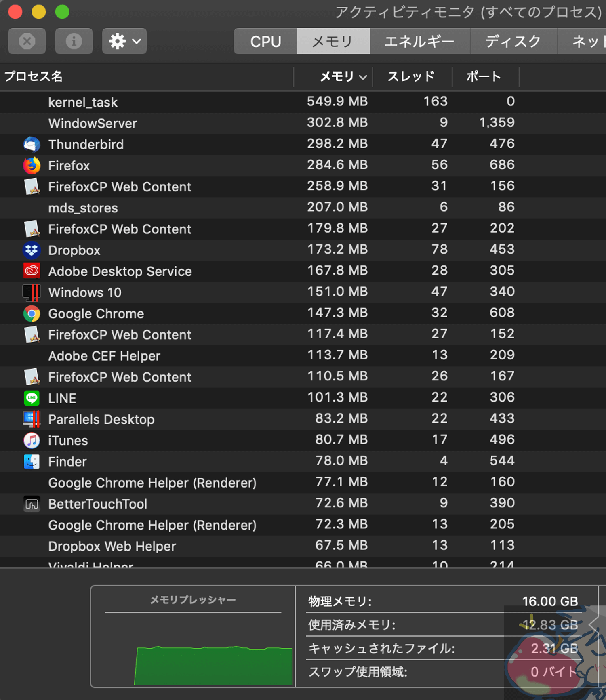The width and height of the screenshot is (606, 700).
Task: Open the process info inspector button
Action: [74, 41]
